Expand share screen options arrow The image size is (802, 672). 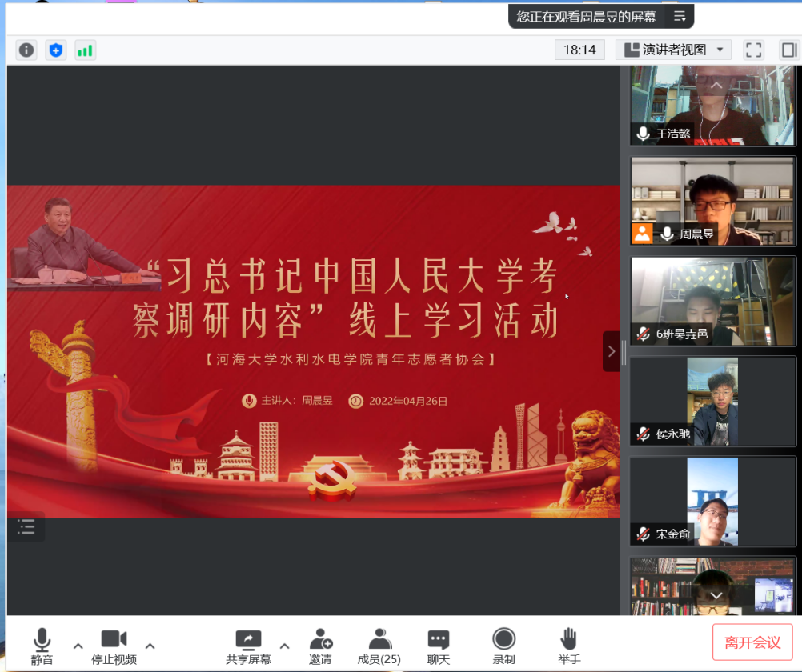284,646
